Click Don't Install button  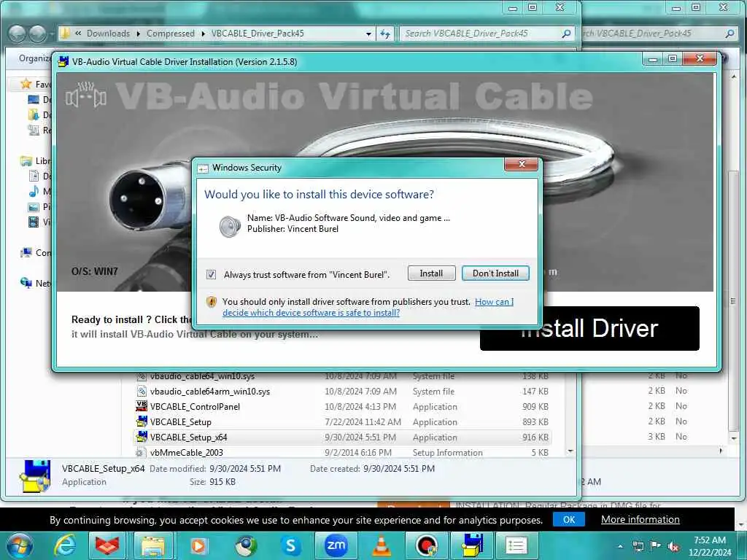pyautogui.click(x=495, y=273)
